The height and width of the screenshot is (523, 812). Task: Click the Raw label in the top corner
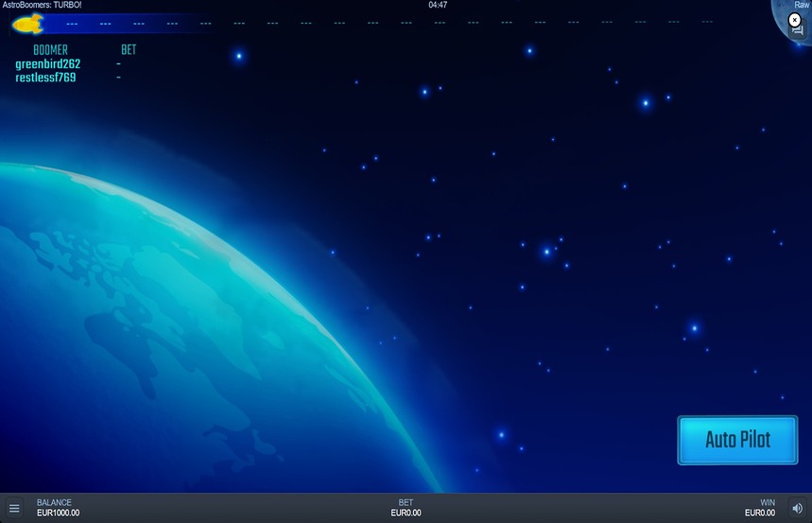802,5
